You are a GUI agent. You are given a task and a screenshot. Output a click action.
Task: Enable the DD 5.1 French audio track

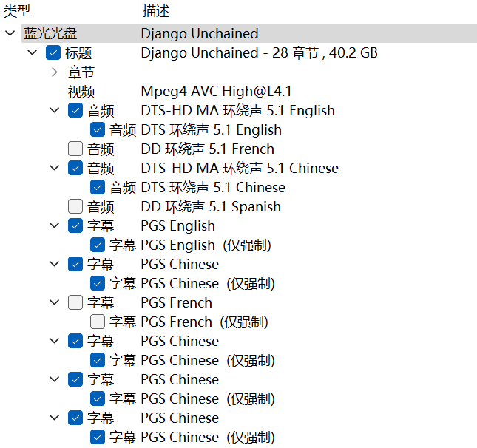coord(75,149)
